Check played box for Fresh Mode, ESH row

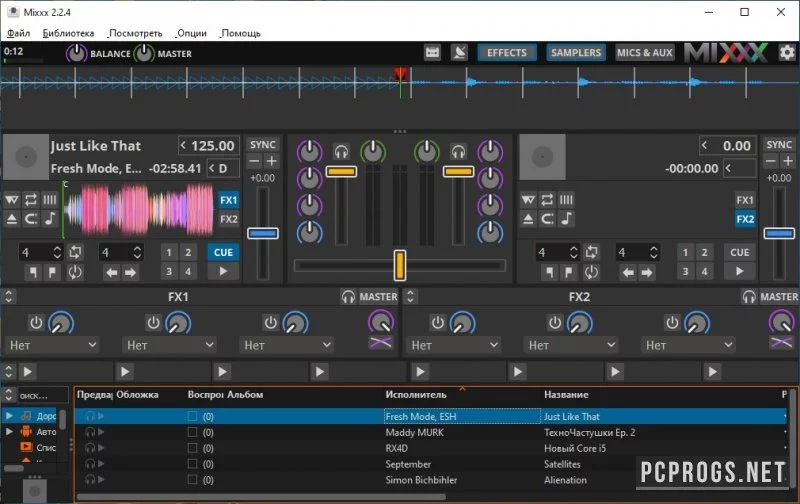[192, 416]
